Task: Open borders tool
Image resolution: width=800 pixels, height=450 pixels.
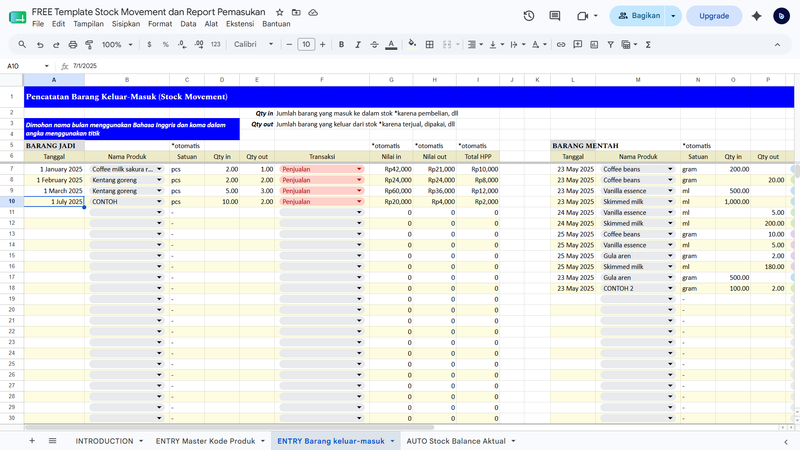Action: coord(430,45)
